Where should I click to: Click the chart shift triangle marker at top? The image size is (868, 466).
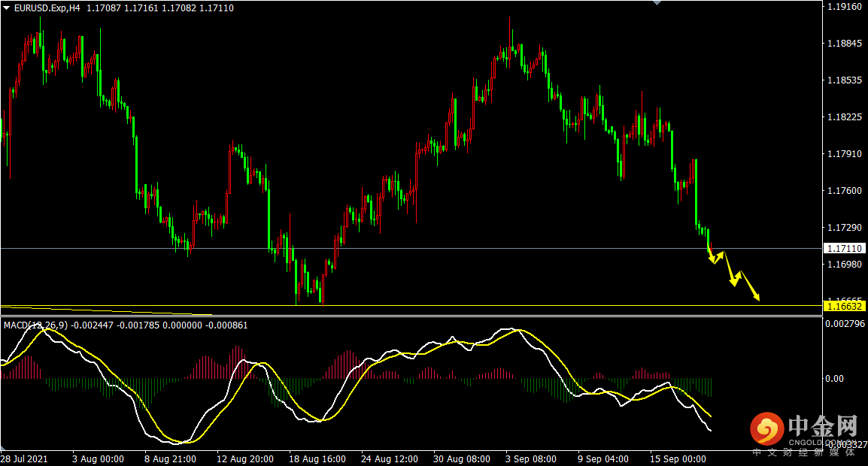658,3
